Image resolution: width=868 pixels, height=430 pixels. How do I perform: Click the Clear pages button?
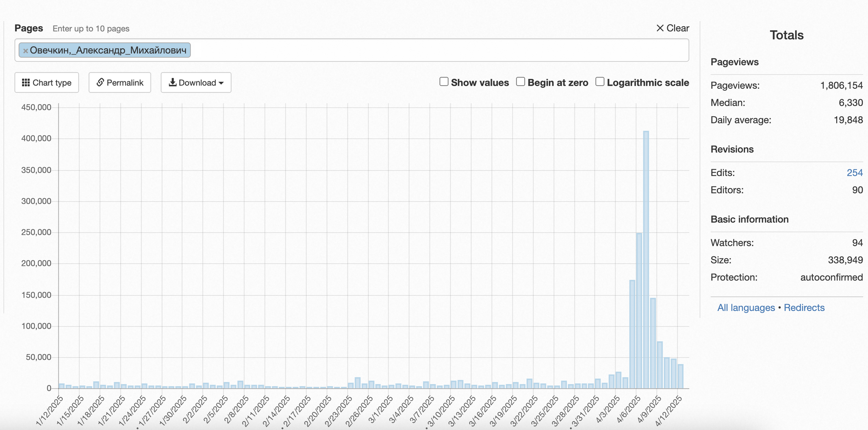coord(673,28)
